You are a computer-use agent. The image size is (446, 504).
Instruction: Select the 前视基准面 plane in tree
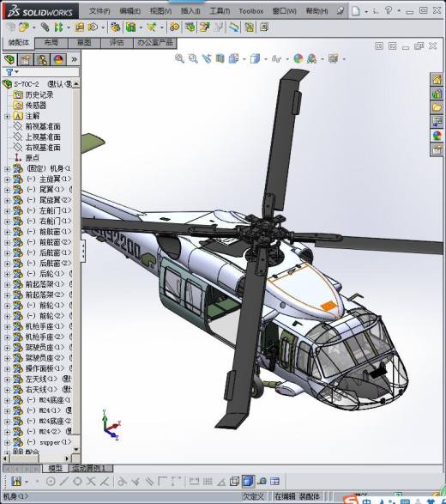click(x=43, y=126)
